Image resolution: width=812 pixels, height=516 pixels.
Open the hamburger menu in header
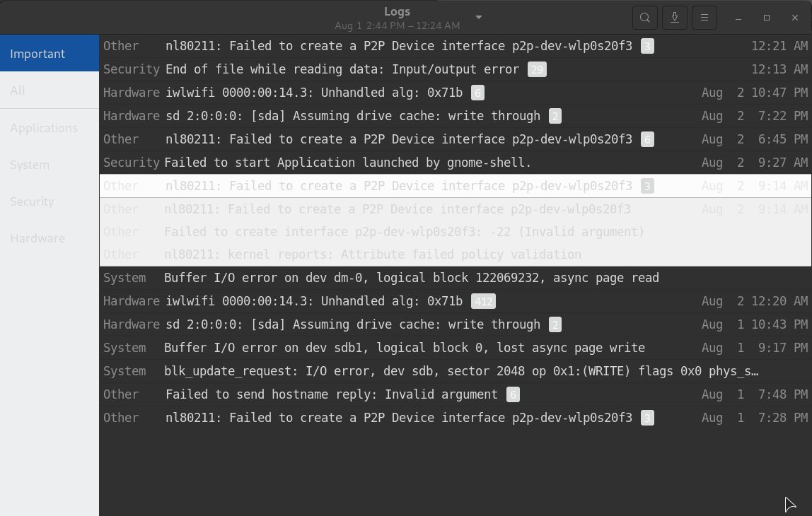[704, 18]
